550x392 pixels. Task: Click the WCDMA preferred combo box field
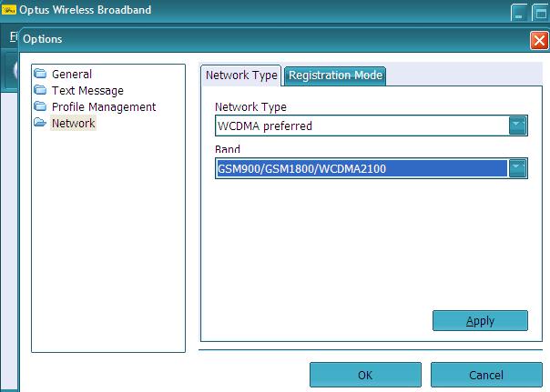tap(372, 126)
